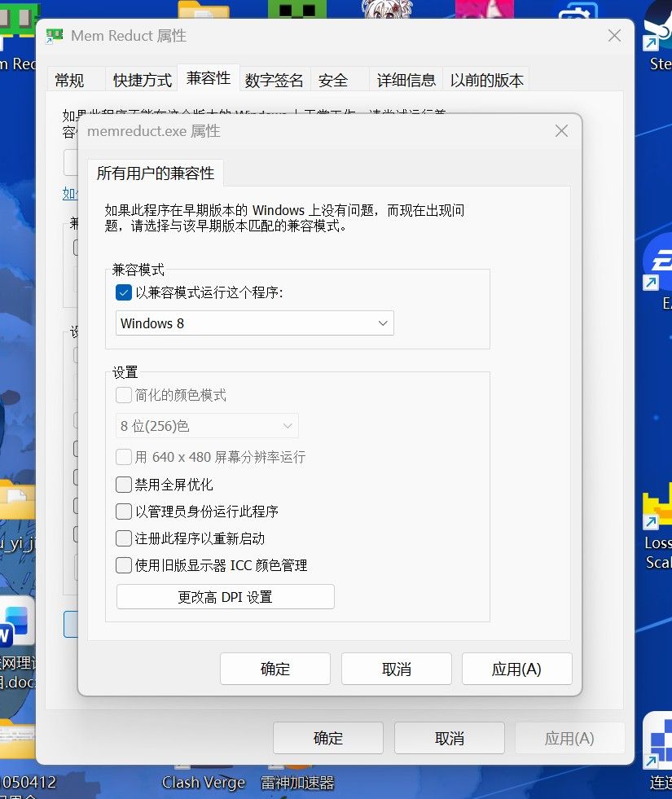The width and height of the screenshot is (672, 799).
Task: Open the 数字签名 tab
Action: [275, 80]
